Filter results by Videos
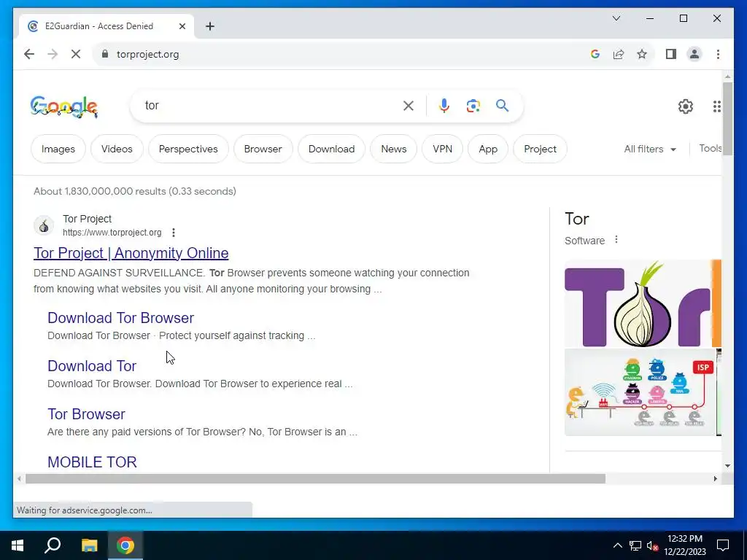The height and width of the screenshot is (560, 747). point(117,149)
